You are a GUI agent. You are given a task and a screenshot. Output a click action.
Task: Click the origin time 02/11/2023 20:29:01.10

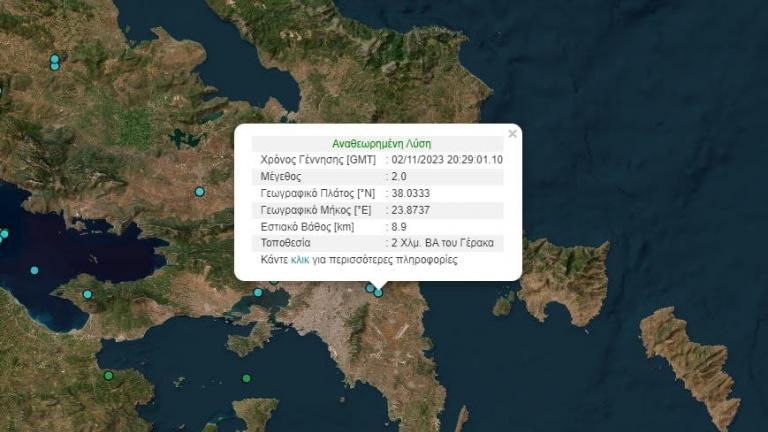(446, 159)
